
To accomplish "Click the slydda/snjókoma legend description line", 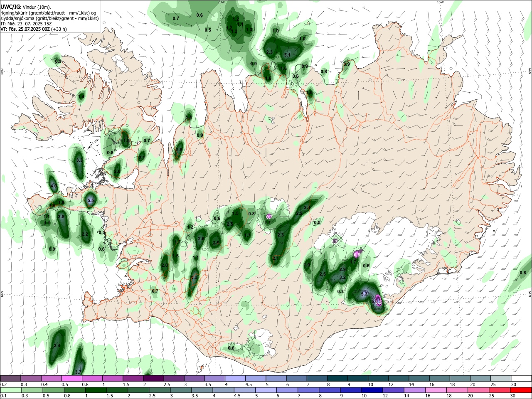I will 49,18.
